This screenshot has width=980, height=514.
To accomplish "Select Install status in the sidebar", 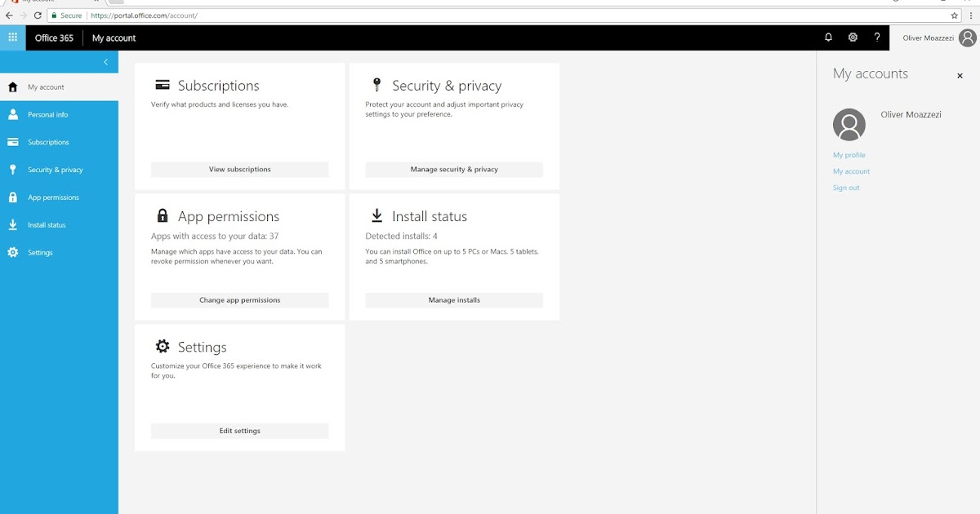I will pos(49,224).
